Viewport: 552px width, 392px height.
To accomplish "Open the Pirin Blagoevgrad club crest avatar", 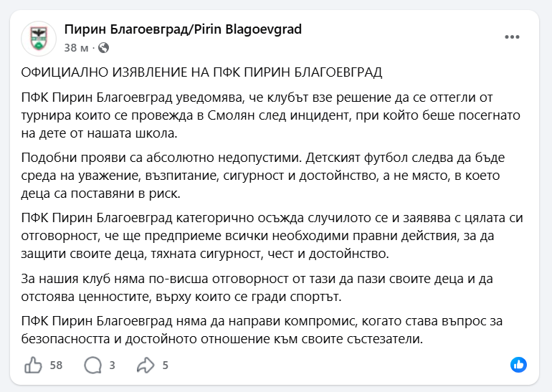I will click(x=36, y=38).
